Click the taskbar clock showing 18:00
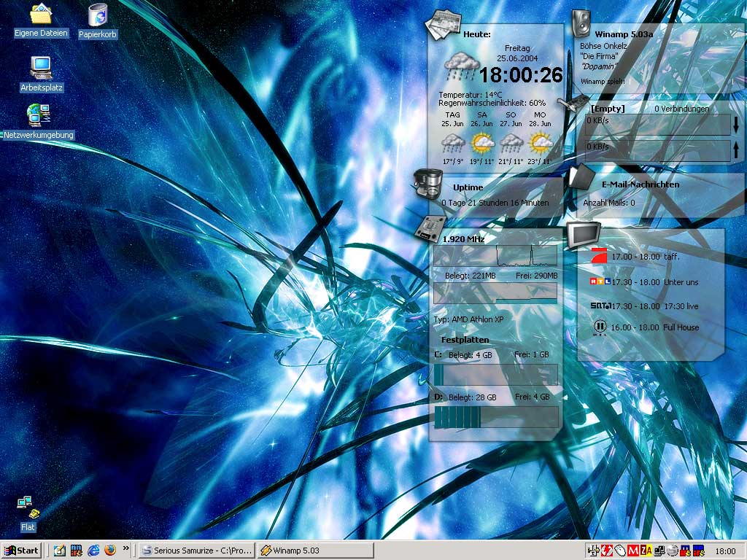747x560 pixels. pyautogui.click(x=725, y=551)
